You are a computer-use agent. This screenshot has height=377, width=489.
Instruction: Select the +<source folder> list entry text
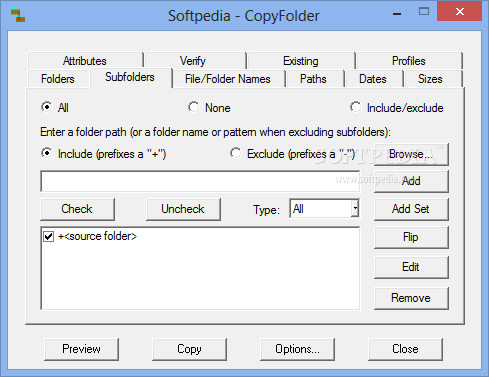point(97,236)
